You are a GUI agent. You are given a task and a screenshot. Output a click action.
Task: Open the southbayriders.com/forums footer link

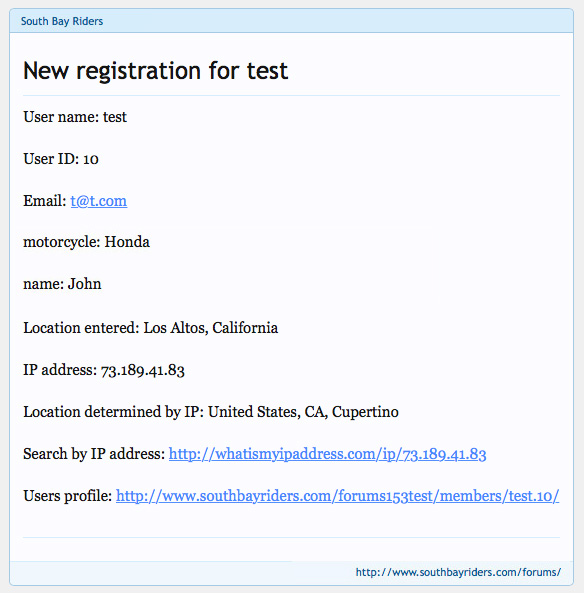click(x=458, y=572)
